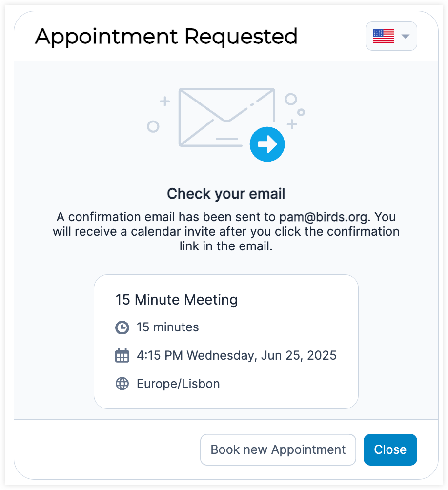448x490 pixels.
Task: Select the Europe/Lisbon timezone text
Action: 177,384
